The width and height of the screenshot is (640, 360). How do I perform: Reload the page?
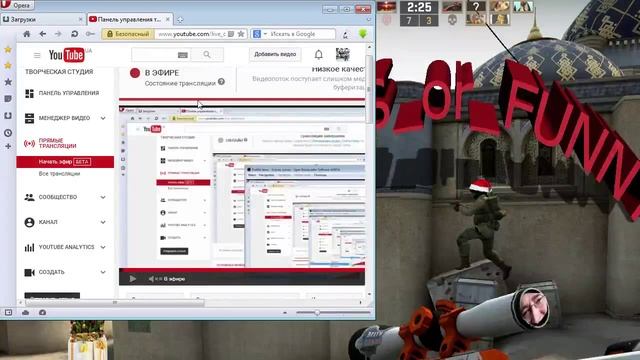pyautogui.click(x=74, y=34)
